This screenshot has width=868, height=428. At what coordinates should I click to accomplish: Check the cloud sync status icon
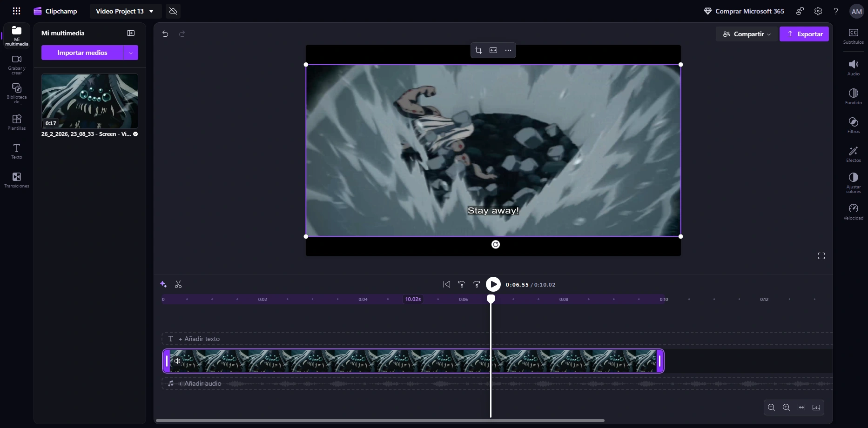pyautogui.click(x=173, y=11)
